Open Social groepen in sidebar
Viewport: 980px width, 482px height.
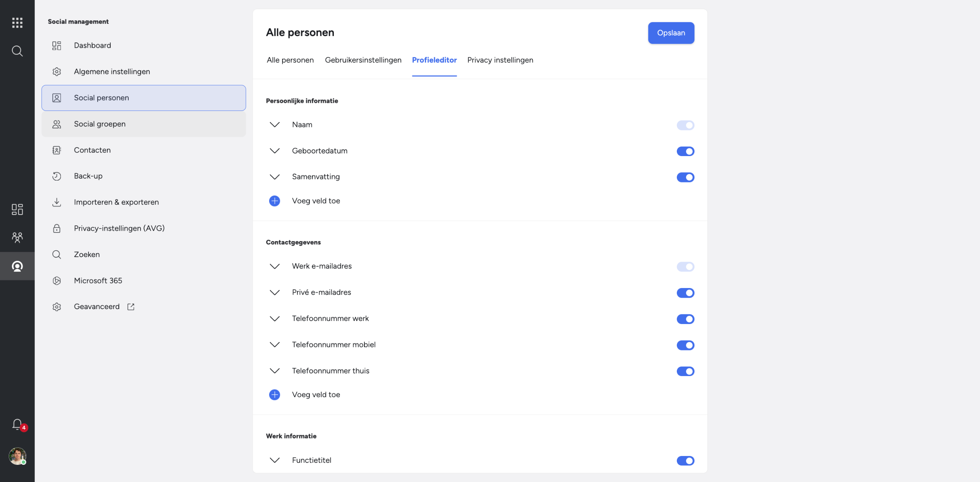click(144, 124)
